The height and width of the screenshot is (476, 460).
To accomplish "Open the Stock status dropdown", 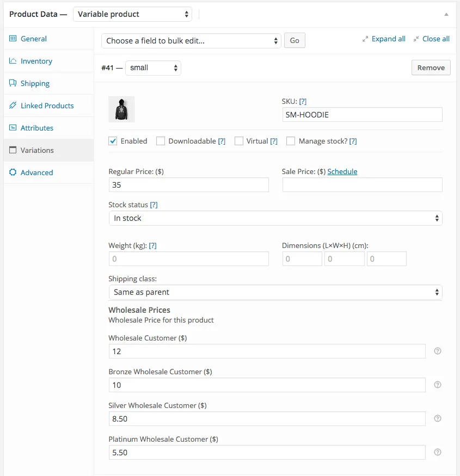I will click(x=275, y=218).
